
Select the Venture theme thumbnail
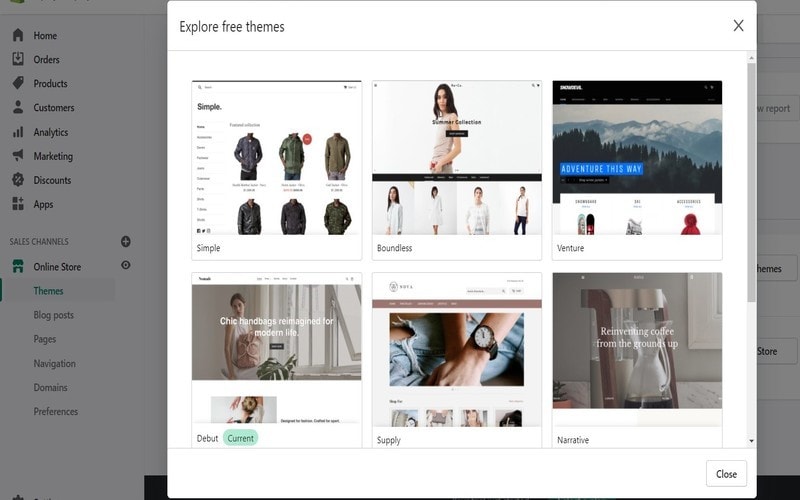[x=637, y=158]
